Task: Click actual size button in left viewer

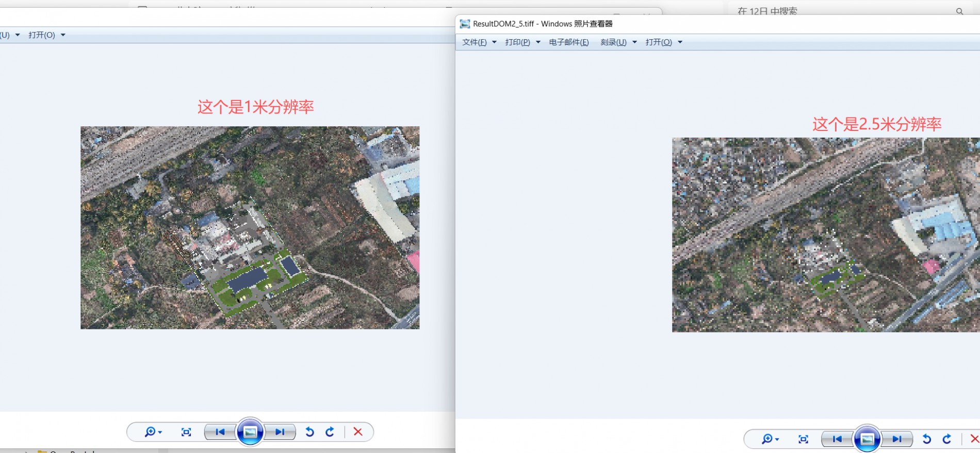Action: 186,432
